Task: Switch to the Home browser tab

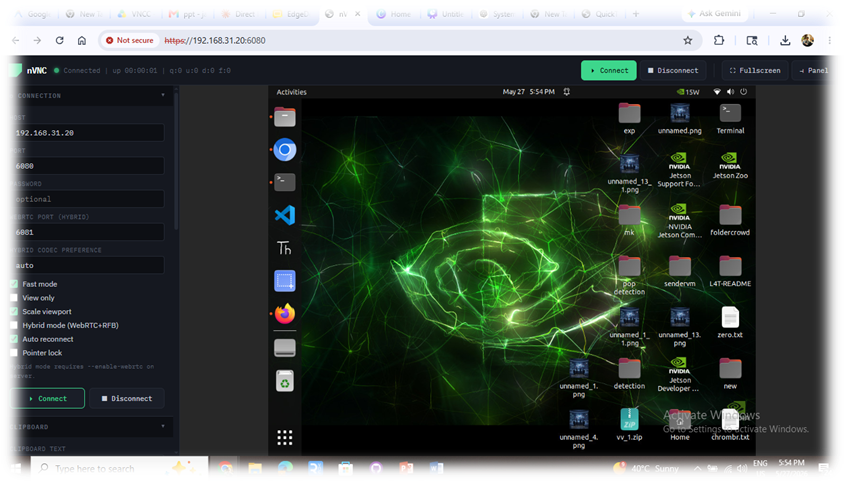Action: pyautogui.click(x=393, y=14)
